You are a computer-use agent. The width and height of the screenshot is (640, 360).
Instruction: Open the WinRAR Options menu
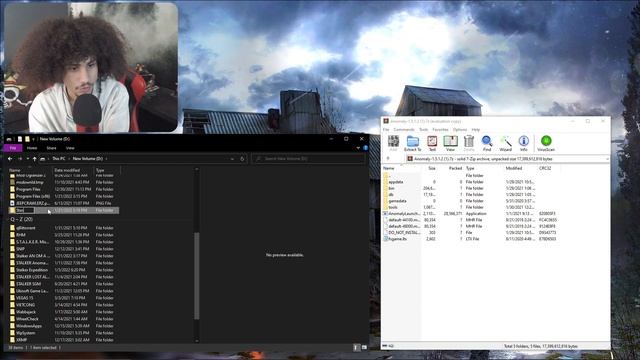(x=460, y=129)
